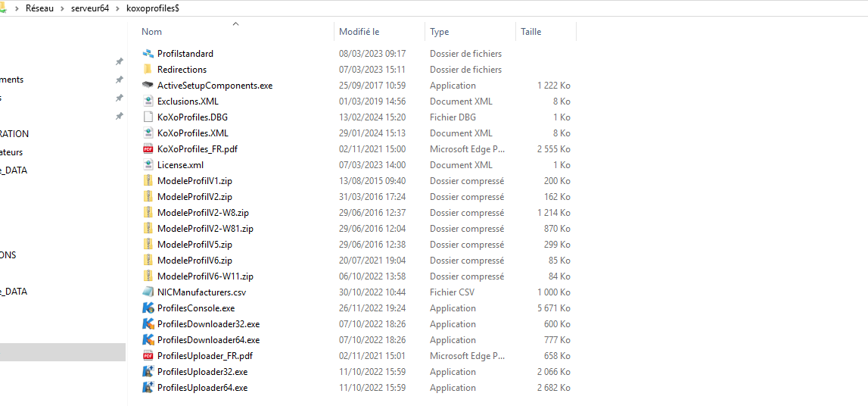Sort files by the Type column

pos(440,32)
